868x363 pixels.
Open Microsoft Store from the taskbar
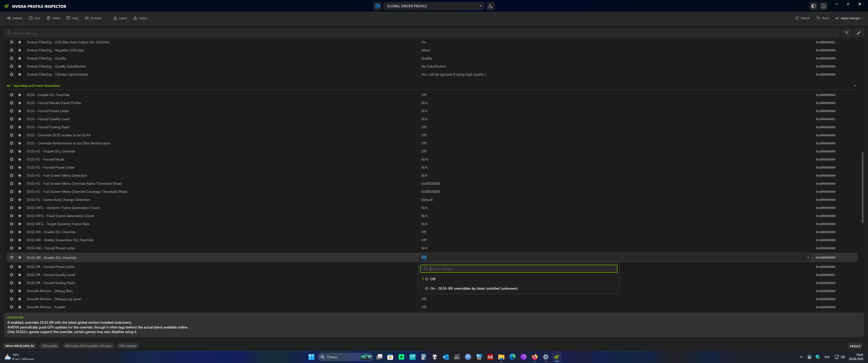click(390, 357)
